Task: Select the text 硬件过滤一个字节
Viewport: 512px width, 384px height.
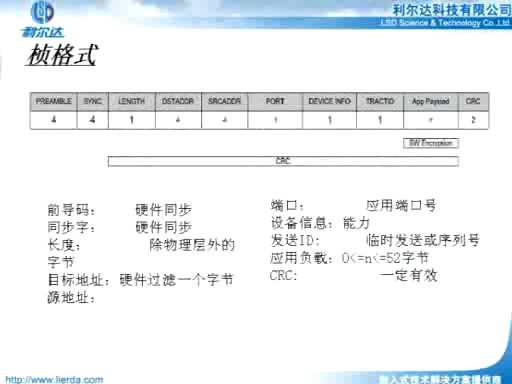Action: click(177, 280)
